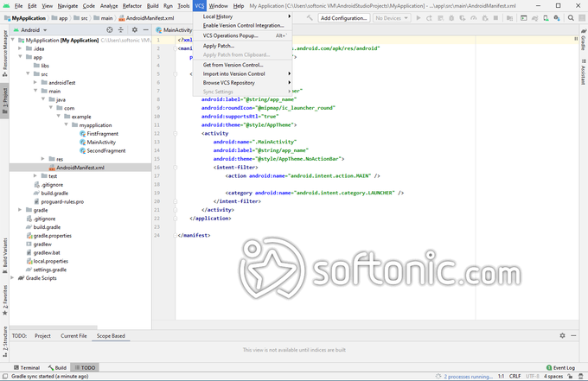Select local.properties file in tree

point(51,261)
